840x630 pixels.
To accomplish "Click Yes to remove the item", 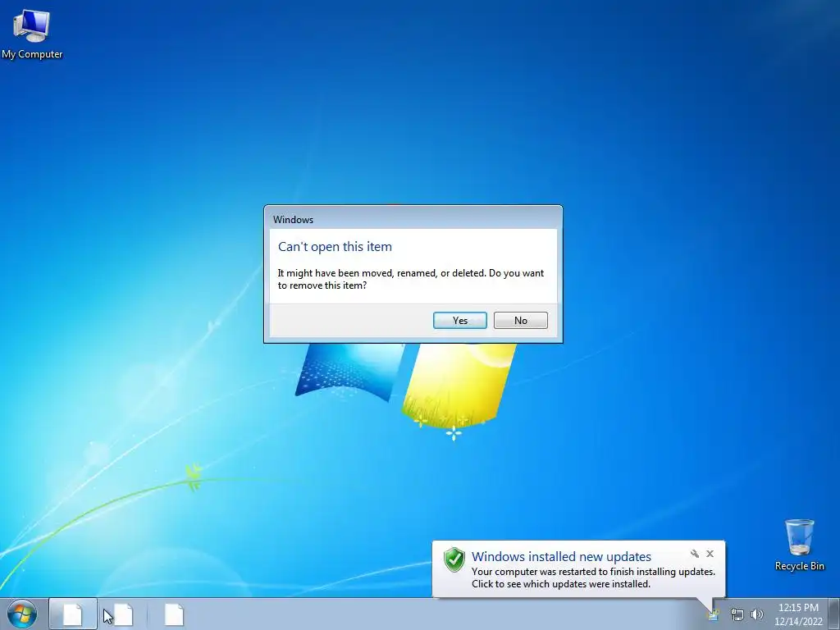I will pyautogui.click(x=459, y=321).
